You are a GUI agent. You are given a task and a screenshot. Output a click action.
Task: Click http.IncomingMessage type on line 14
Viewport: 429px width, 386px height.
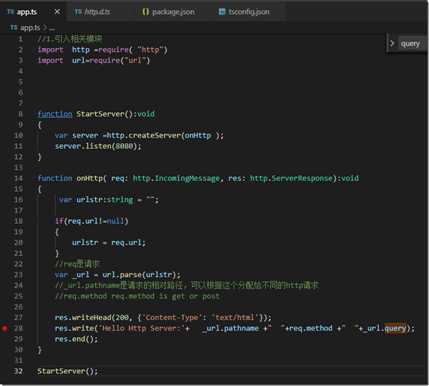tap(176, 178)
